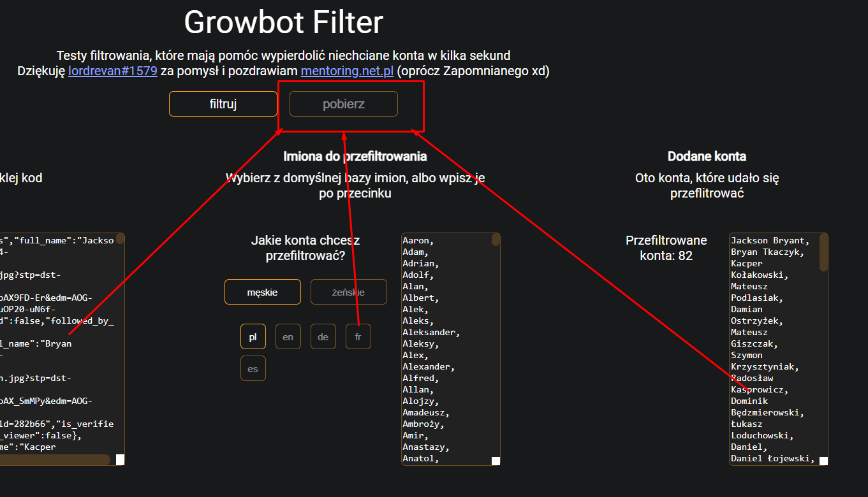Click the filtered accounts box resize handle
Screen dimensions: 868x497
tap(823, 461)
